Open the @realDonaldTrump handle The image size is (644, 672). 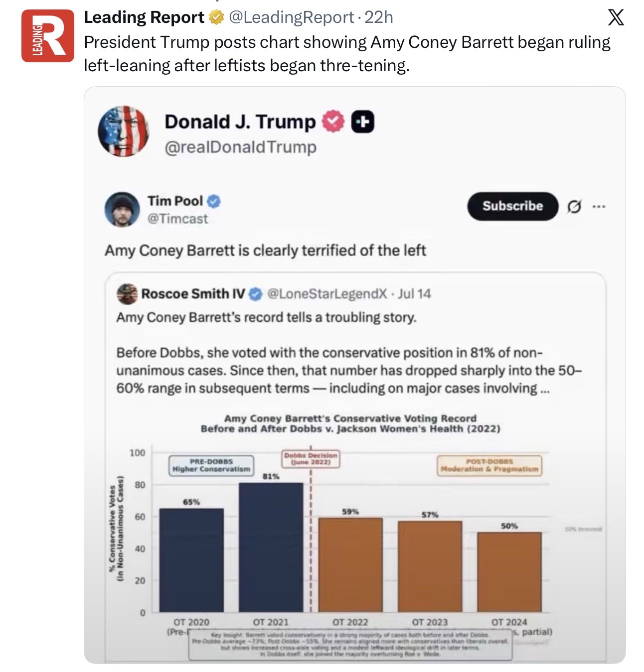click(240, 147)
